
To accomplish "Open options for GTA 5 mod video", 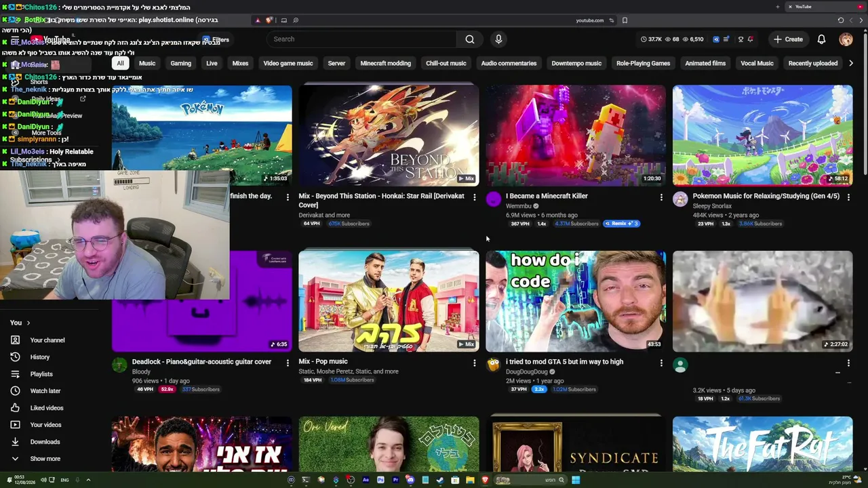I will coord(661,363).
